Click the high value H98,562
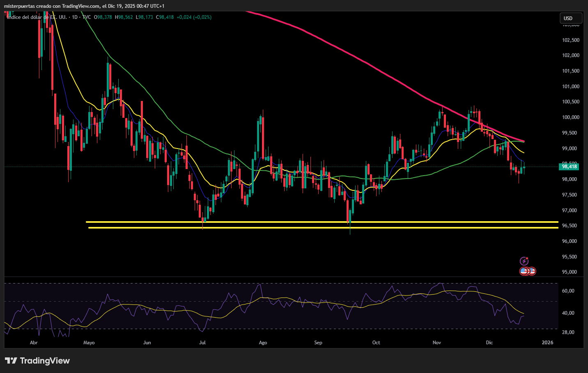 (x=124, y=17)
